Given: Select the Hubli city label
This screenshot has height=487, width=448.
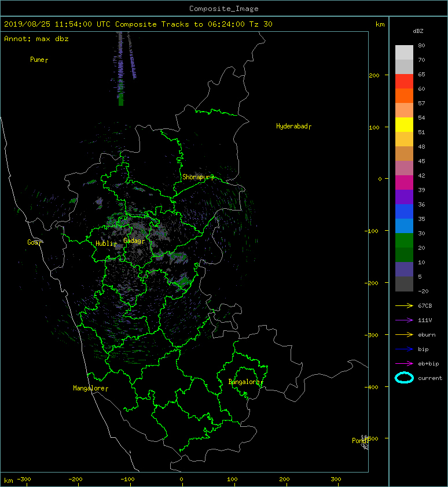Looking at the screenshot, I should tap(106, 244).
